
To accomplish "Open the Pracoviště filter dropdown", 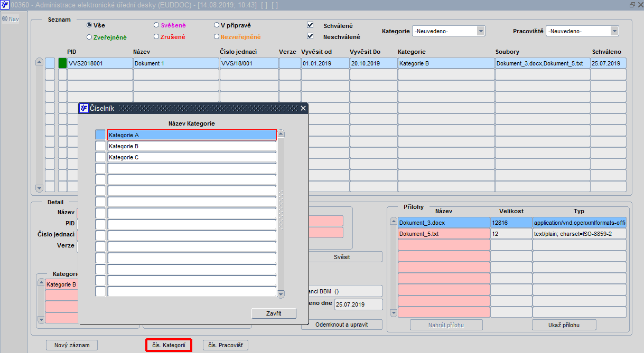I will (x=614, y=31).
